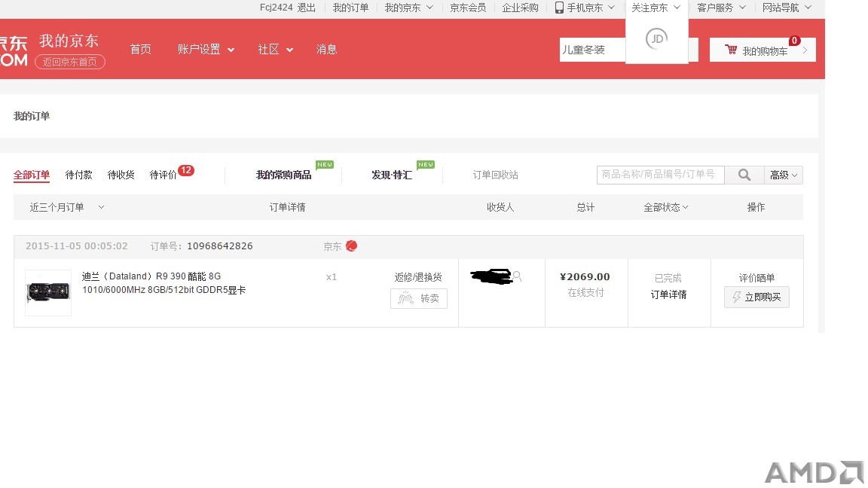The height and width of the screenshot is (488, 868).
Task: Open 近三个月订单 time filter dropdown
Action: (66, 207)
